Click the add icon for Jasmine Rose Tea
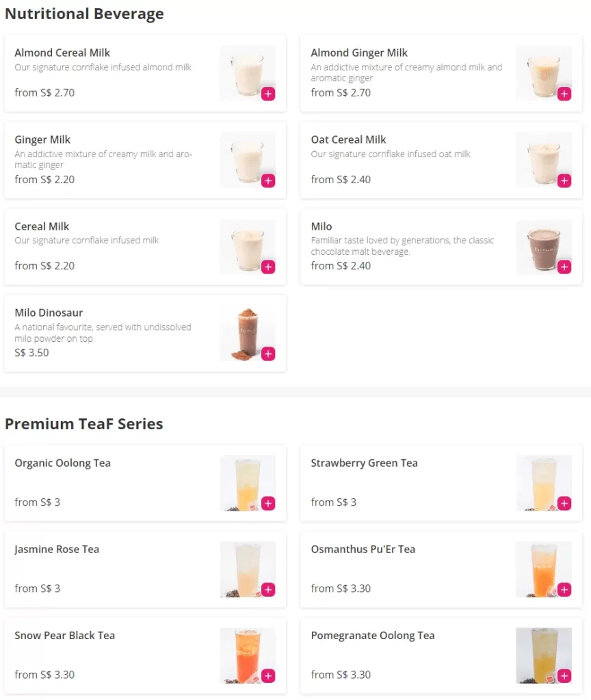Screen dimensions: 591x700 (x=267, y=590)
